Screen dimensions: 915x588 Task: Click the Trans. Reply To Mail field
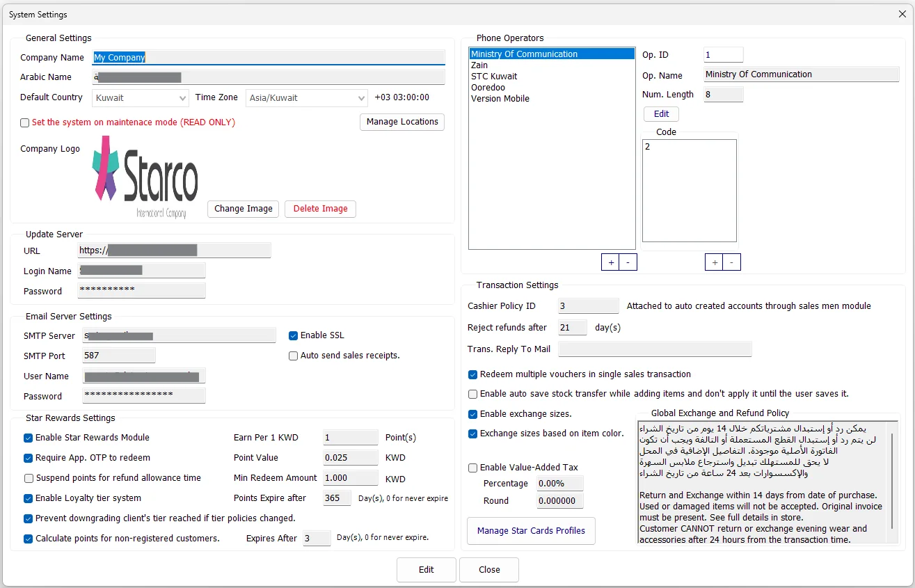coord(655,349)
